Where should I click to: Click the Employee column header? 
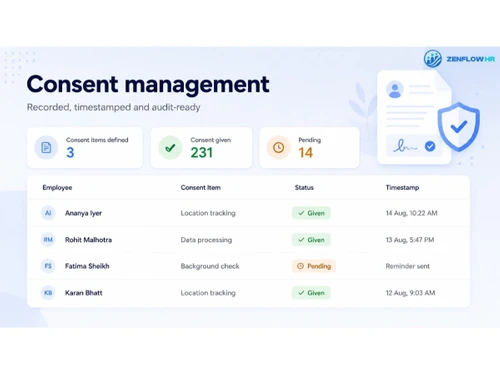tap(57, 188)
